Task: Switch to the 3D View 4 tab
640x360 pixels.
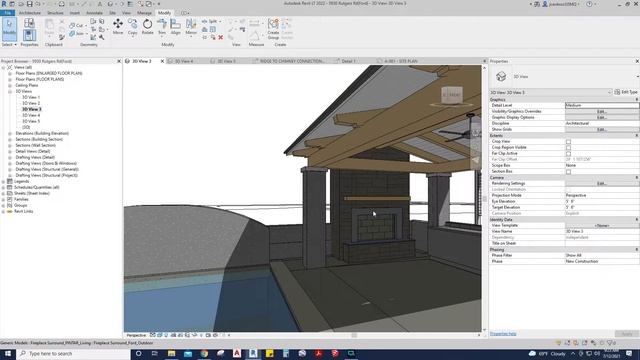Action: pyautogui.click(x=184, y=61)
